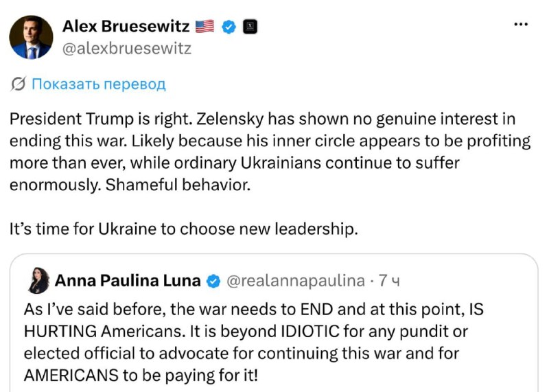This screenshot has width=549, height=392.
Task: Click the word 'IDIOTIC' in the quoted tweet
Action: (310, 332)
